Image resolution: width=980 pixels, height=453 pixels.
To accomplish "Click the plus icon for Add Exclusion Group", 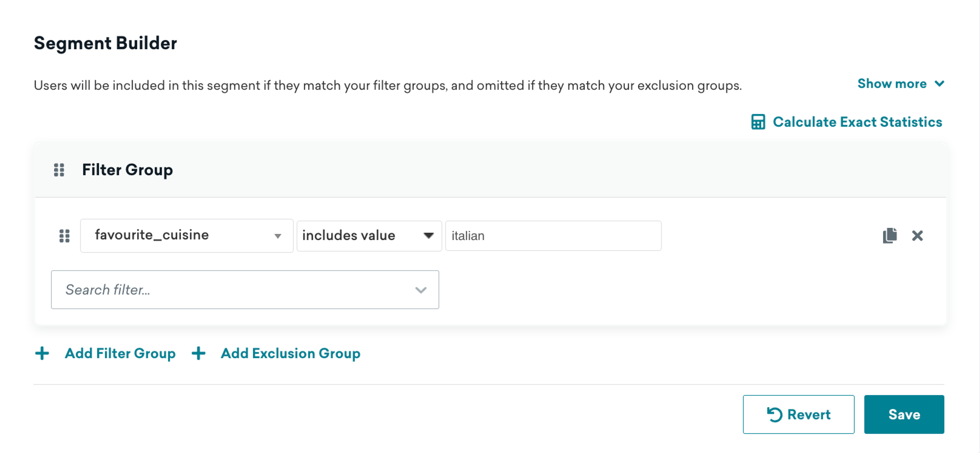I will [199, 353].
